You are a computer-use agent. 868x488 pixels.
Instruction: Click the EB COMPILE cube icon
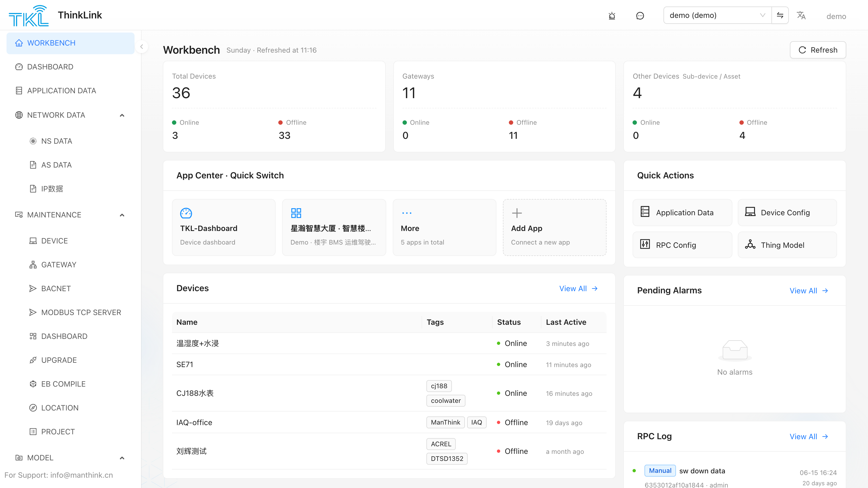33,384
